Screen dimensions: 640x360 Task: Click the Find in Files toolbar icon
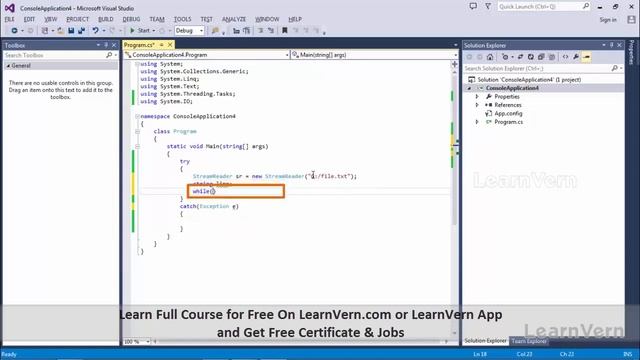point(215,31)
